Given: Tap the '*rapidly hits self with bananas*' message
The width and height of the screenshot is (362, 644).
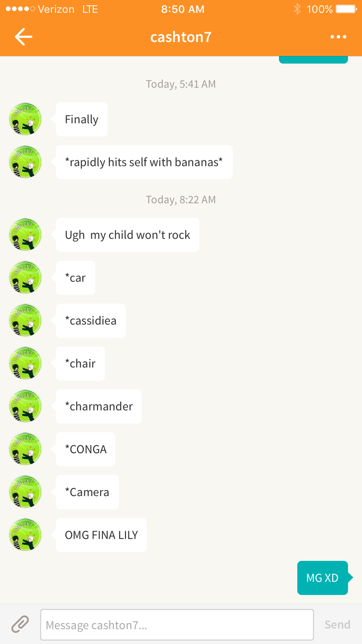Looking at the screenshot, I should pos(144,162).
